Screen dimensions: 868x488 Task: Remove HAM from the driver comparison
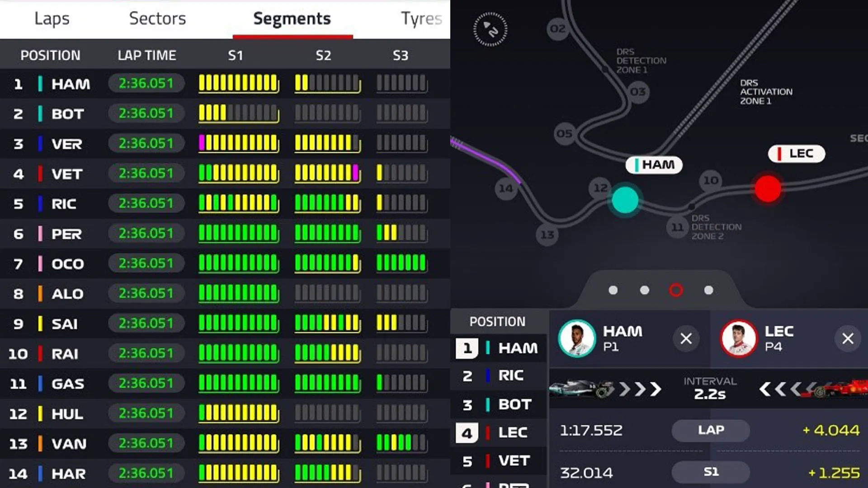pyautogui.click(x=686, y=338)
